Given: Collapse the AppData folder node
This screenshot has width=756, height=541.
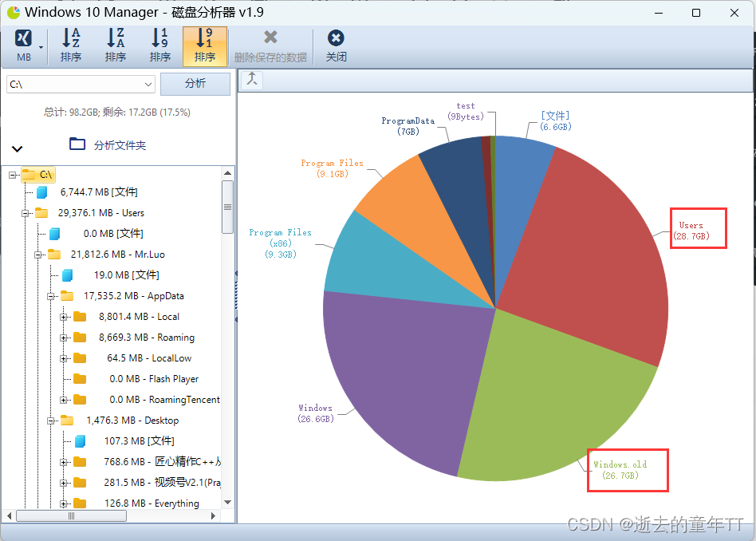Looking at the screenshot, I should coord(50,296).
